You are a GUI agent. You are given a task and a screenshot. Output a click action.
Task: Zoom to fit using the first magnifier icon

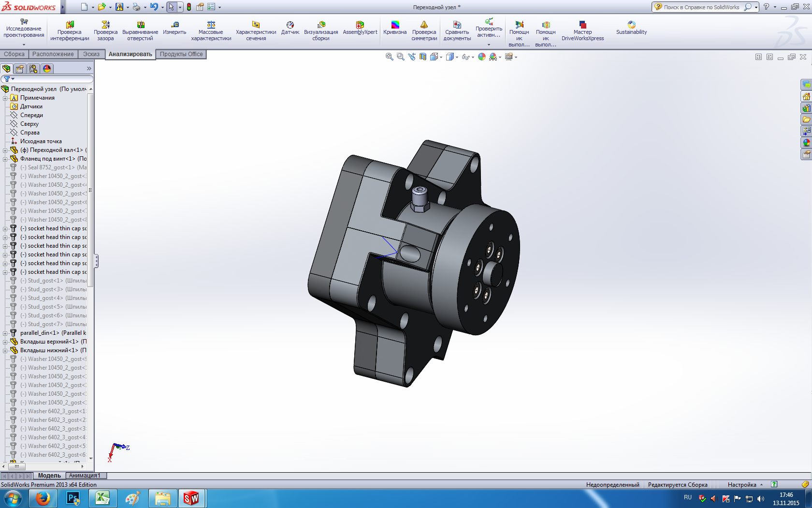pyautogui.click(x=389, y=57)
